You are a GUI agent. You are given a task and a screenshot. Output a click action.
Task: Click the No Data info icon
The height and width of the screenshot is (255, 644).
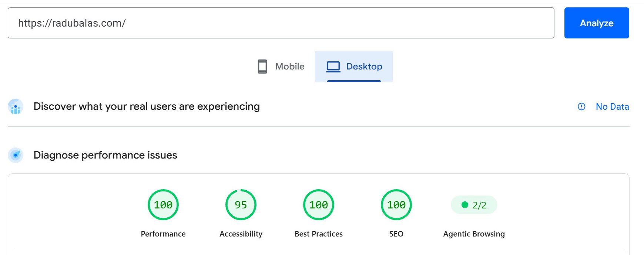click(x=581, y=106)
